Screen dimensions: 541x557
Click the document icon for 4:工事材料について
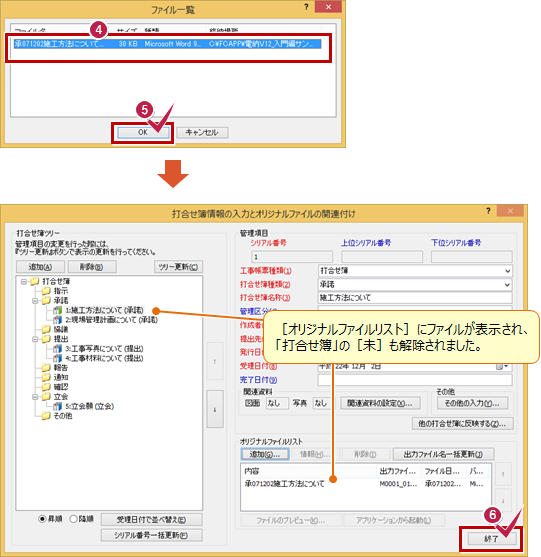coord(58,358)
